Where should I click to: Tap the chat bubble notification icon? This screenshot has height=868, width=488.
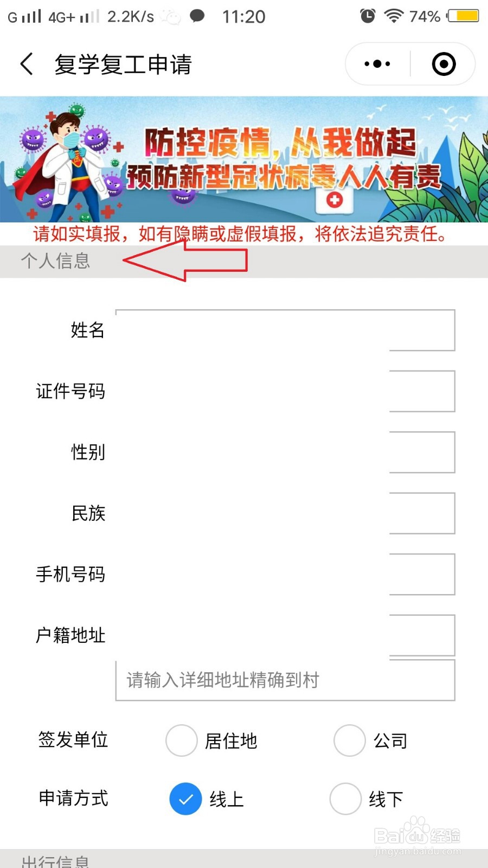click(x=197, y=16)
